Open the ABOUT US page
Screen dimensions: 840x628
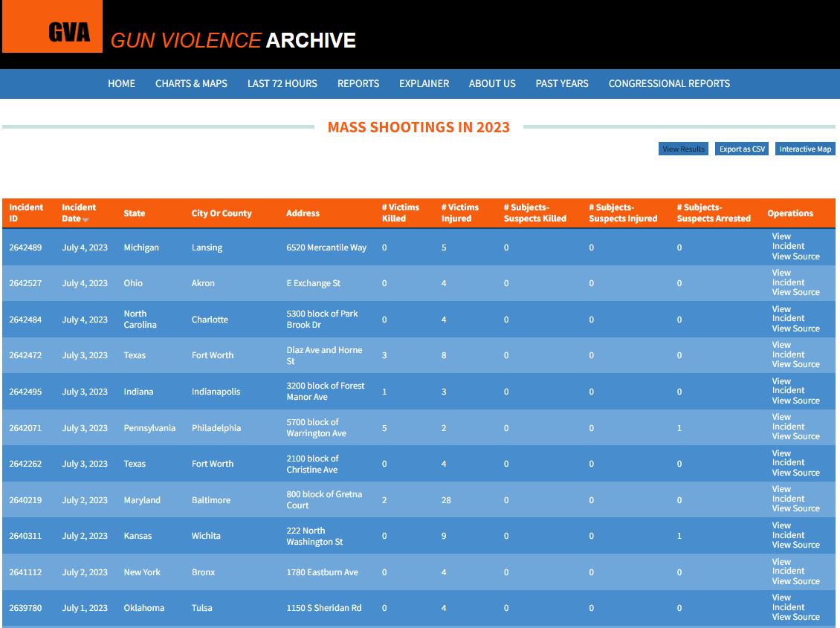(492, 83)
